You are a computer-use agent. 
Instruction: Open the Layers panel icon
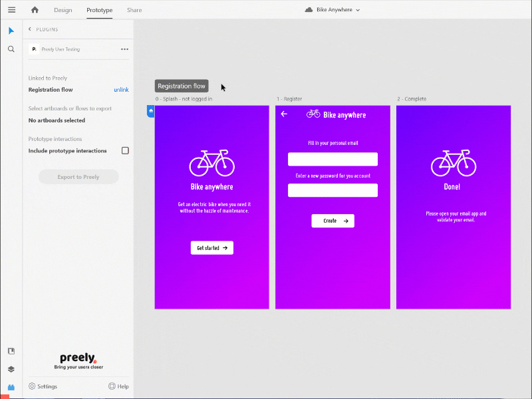click(11, 369)
